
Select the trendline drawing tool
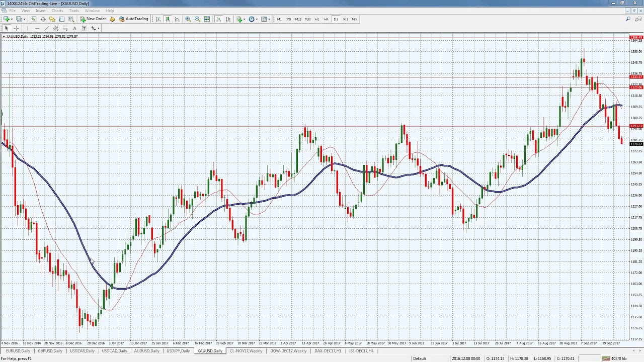[x=46, y=28]
